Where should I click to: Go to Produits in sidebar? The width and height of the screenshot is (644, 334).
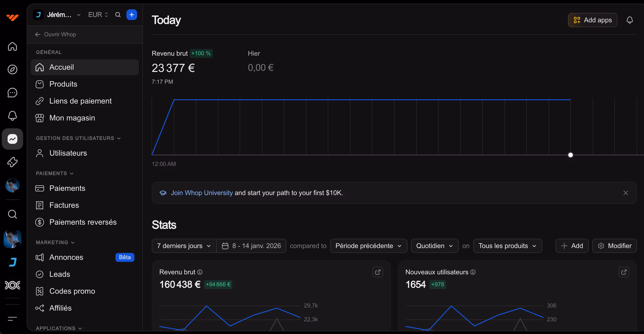click(x=63, y=84)
